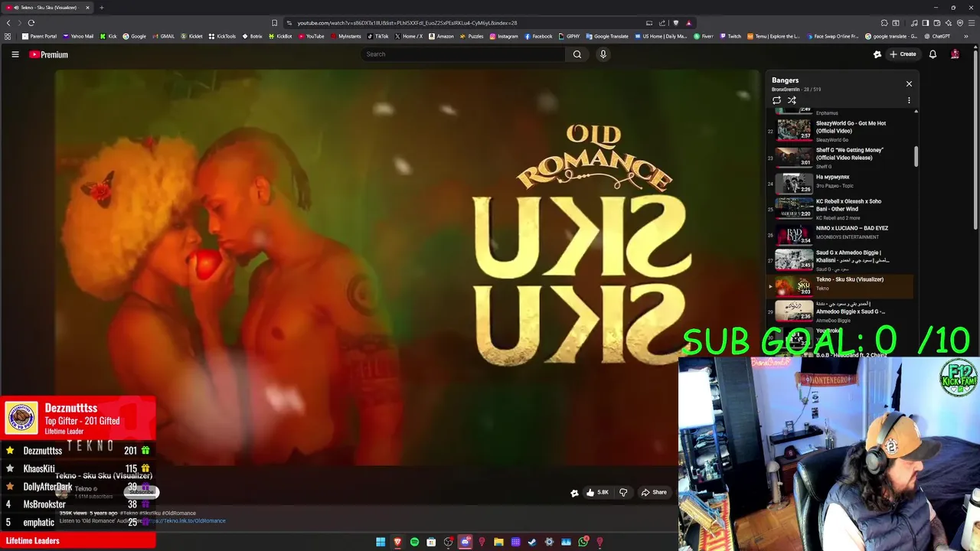
Task: Close the Tekno - Sku Sku tab
Action: [x=87, y=8]
